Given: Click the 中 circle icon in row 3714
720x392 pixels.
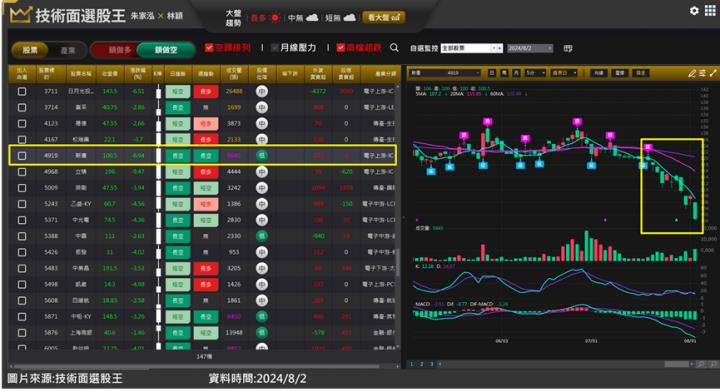Looking at the screenshot, I should point(262,107).
